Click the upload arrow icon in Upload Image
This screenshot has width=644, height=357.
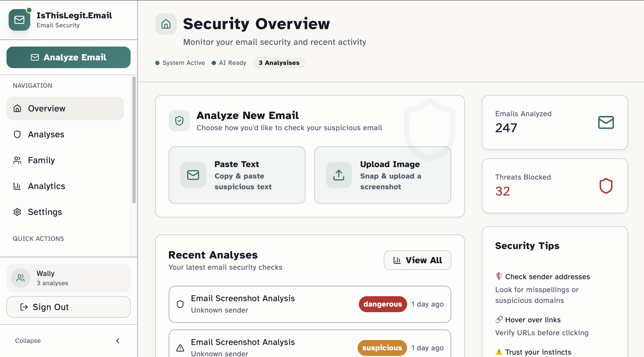pyautogui.click(x=339, y=175)
